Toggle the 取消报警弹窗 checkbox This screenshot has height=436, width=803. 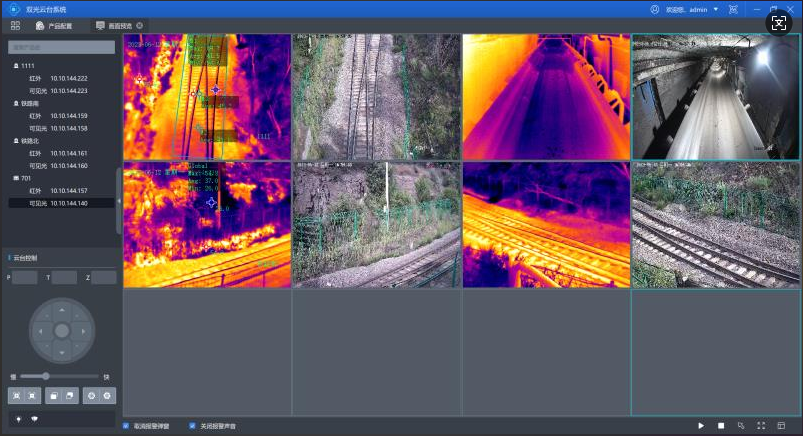pyautogui.click(x=126, y=426)
